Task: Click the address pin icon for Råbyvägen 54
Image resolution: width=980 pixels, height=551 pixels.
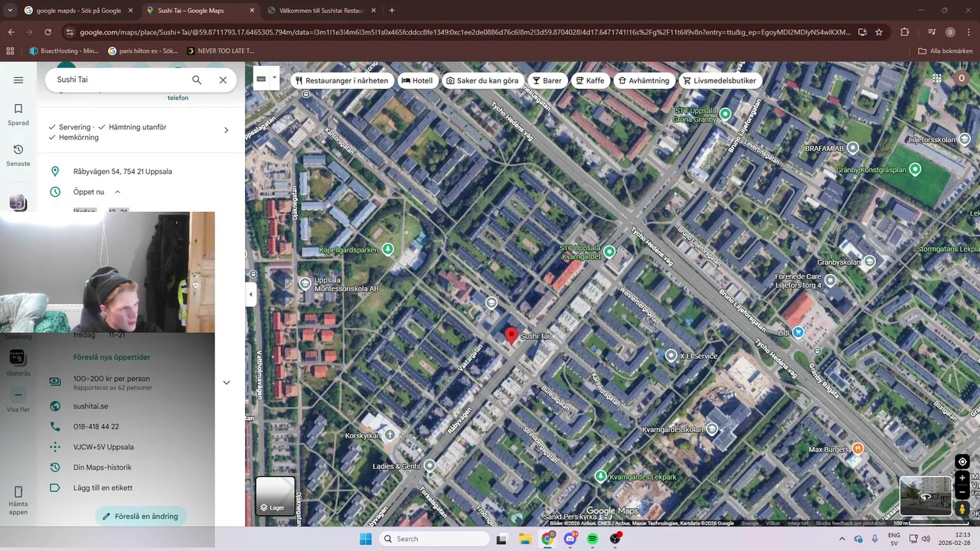Action: [55, 171]
